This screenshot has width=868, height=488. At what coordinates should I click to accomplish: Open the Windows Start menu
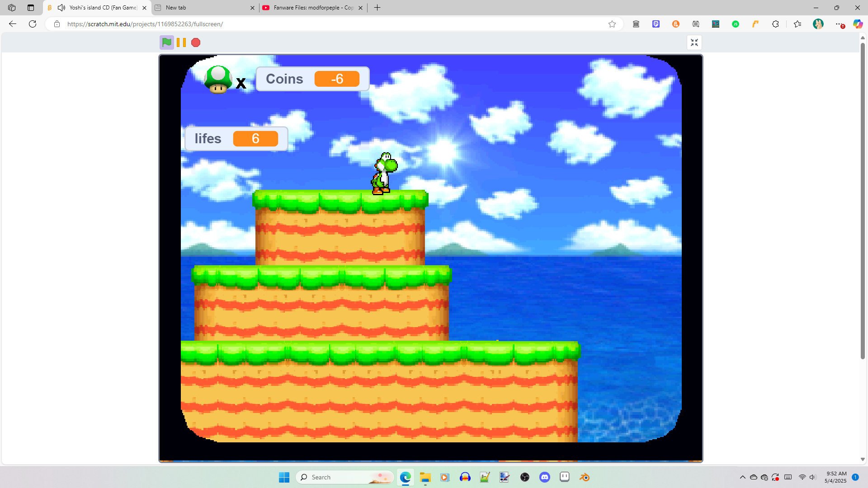pyautogui.click(x=284, y=477)
